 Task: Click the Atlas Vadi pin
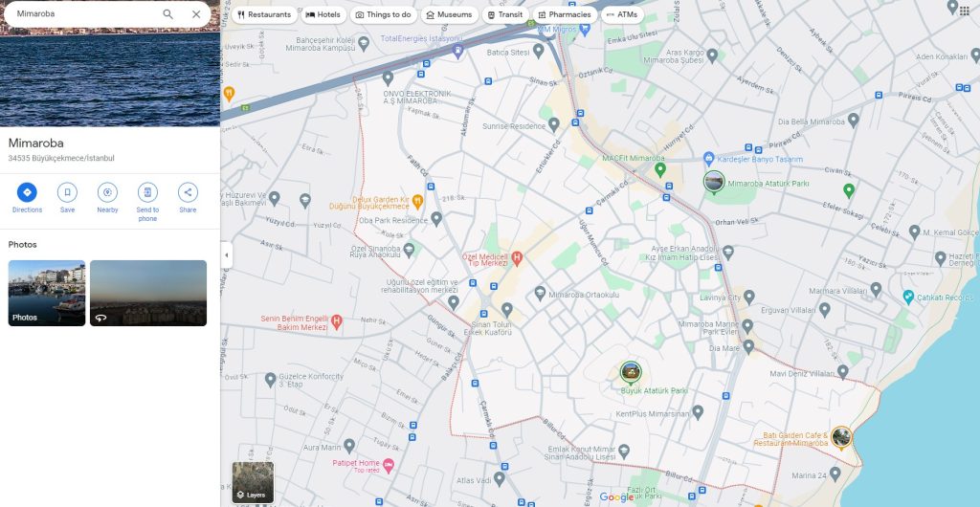tap(499, 479)
